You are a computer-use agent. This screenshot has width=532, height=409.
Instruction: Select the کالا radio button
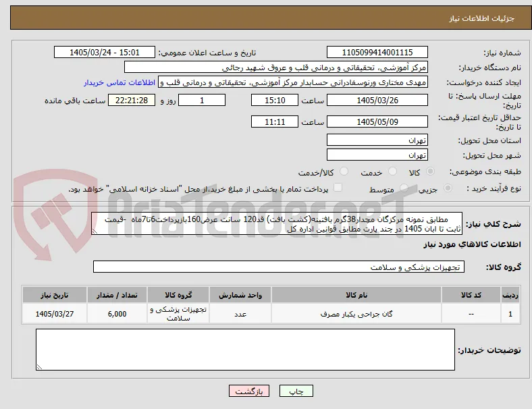coord(430,171)
